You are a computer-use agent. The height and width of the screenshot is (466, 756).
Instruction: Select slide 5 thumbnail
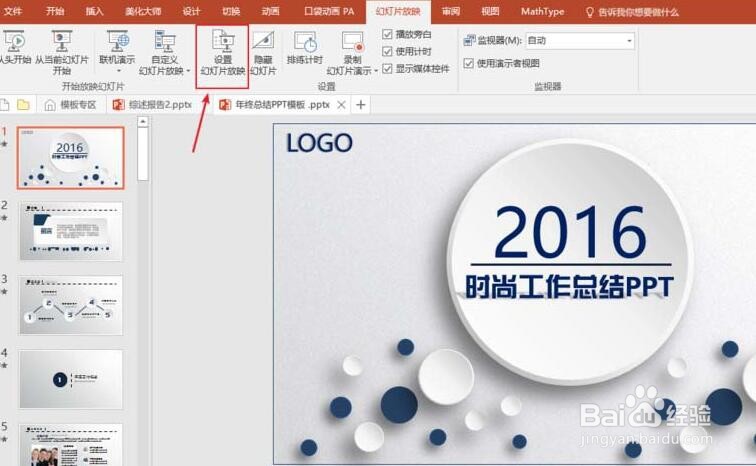point(71,445)
